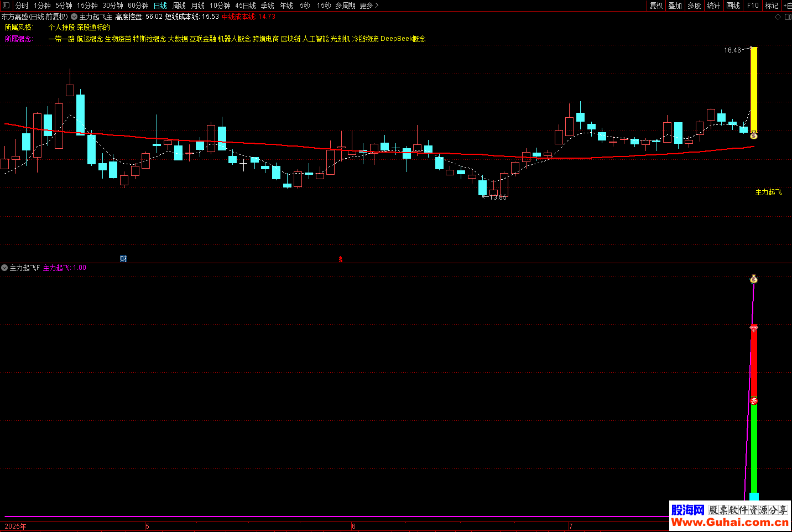Click the red arrow signal icon on indicator bar
The height and width of the screenshot is (532, 792).
click(753, 328)
